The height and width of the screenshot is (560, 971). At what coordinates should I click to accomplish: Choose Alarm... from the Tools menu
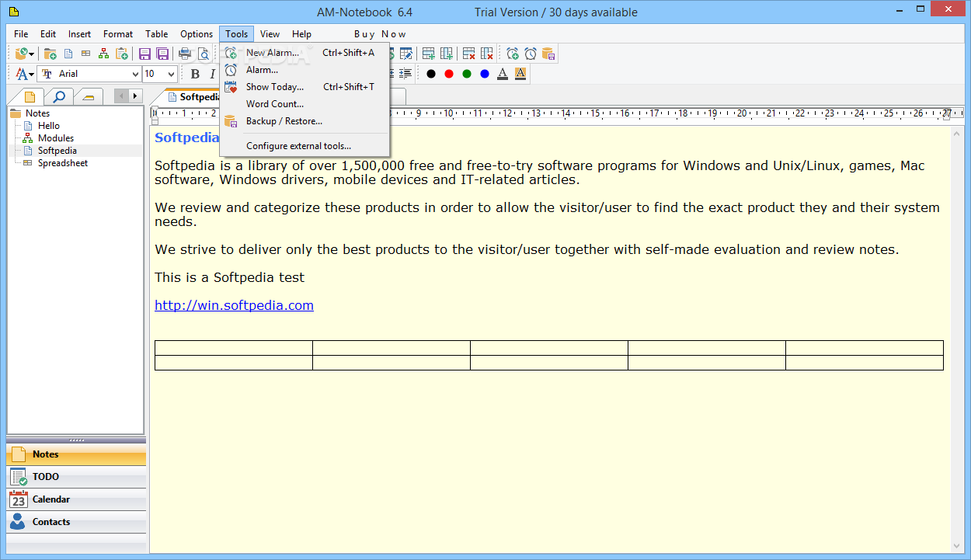click(305, 70)
